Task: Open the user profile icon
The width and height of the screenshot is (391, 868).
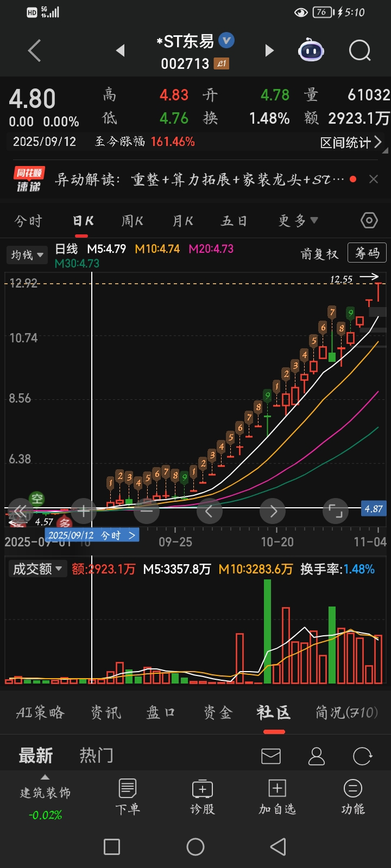Action: pos(317,756)
